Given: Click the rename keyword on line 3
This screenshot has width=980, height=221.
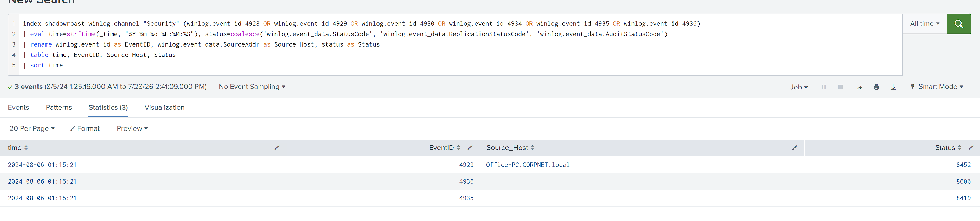Looking at the screenshot, I should (x=41, y=44).
